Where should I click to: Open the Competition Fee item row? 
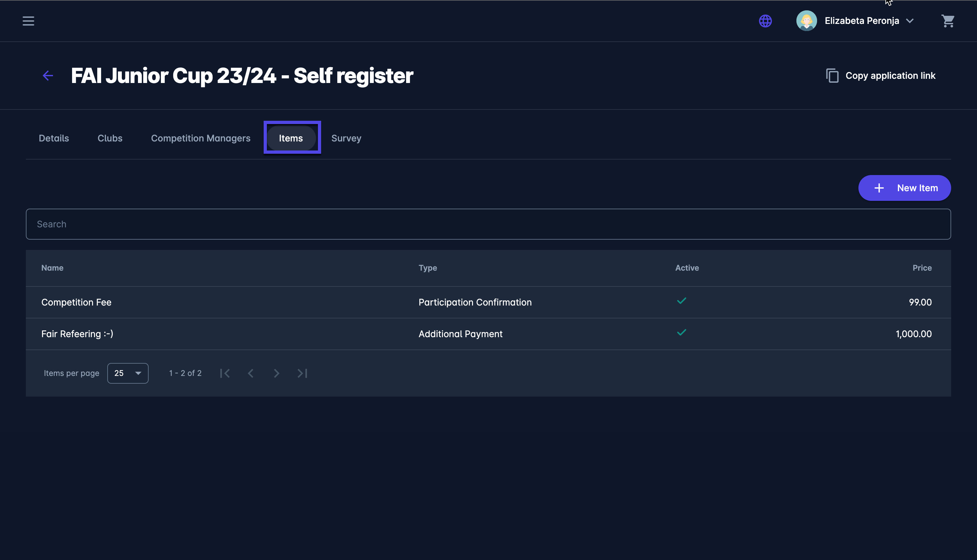76,302
